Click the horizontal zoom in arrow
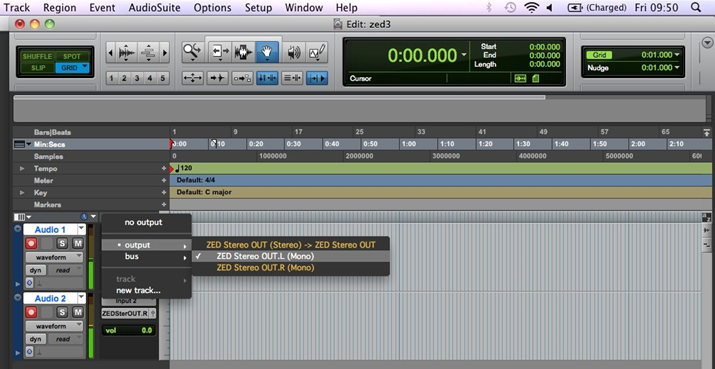The image size is (715, 369). pyautogui.click(x=165, y=53)
